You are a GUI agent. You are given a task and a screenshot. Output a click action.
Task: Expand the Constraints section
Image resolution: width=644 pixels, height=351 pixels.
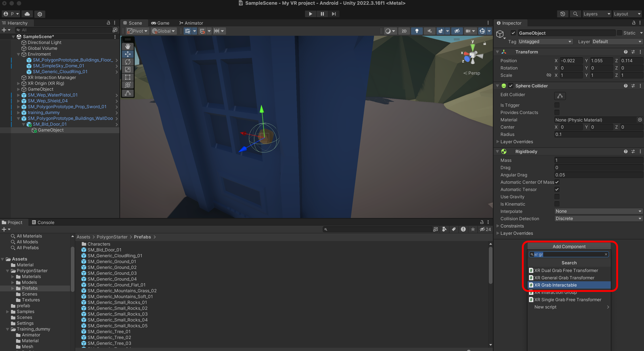[x=512, y=226]
